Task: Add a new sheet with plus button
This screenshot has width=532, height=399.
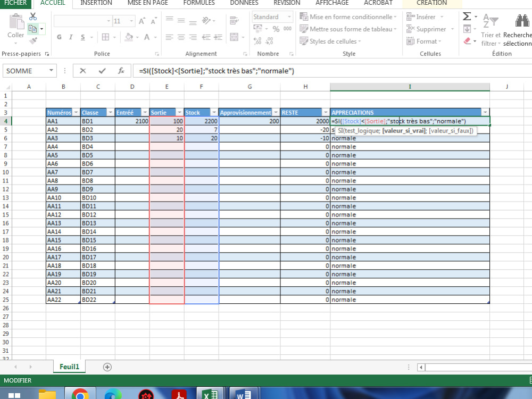Action: tap(107, 367)
